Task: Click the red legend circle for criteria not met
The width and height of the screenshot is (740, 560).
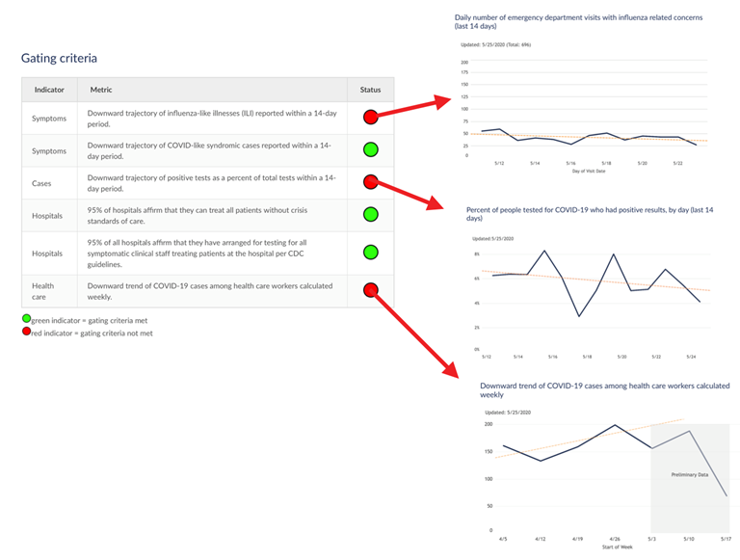Action: tap(26, 333)
